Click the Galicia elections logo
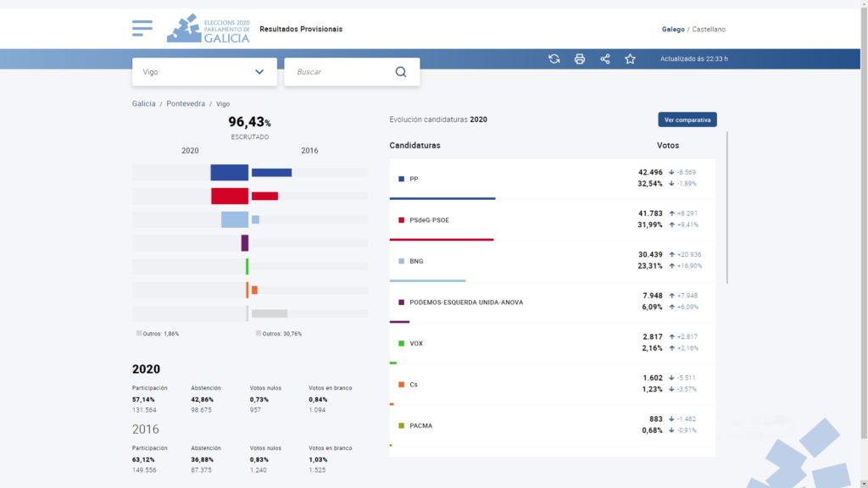The width and height of the screenshot is (868, 488). click(209, 29)
